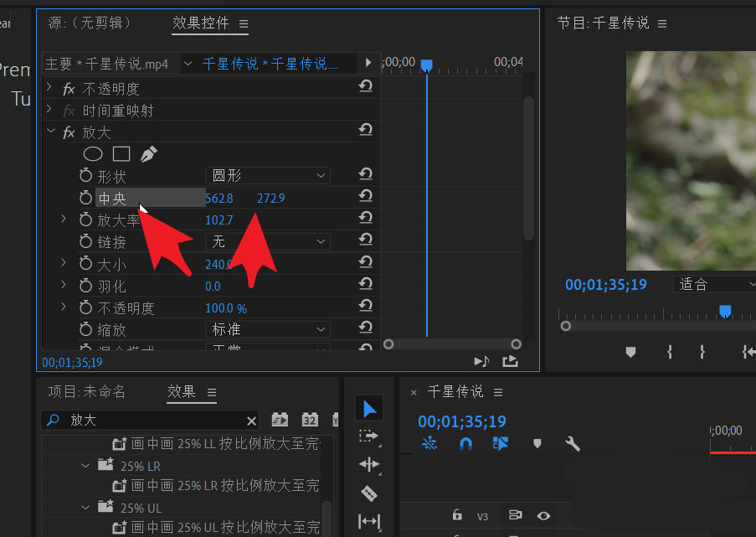The width and height of the screenshot is (756, 537).
Task: Select the Razor tool in the toolbar
Action: point(369,493)
